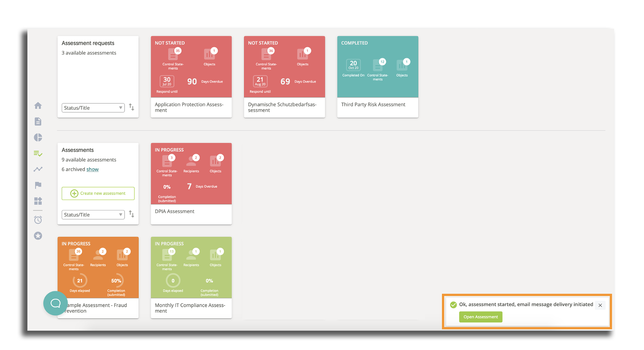Dismiss the assessment started notification
Viewport: 644px width, 350px height.
click(x=600, y=305)
